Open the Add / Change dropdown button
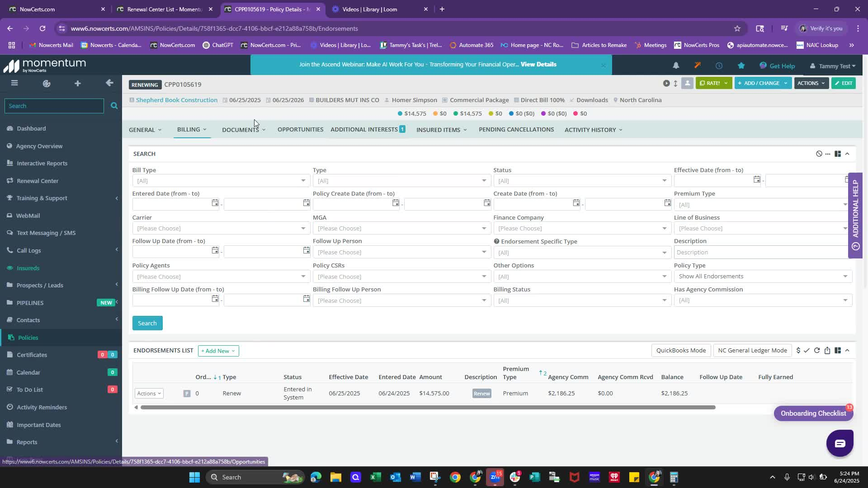The image size is (868, 488). pos(763,83)
